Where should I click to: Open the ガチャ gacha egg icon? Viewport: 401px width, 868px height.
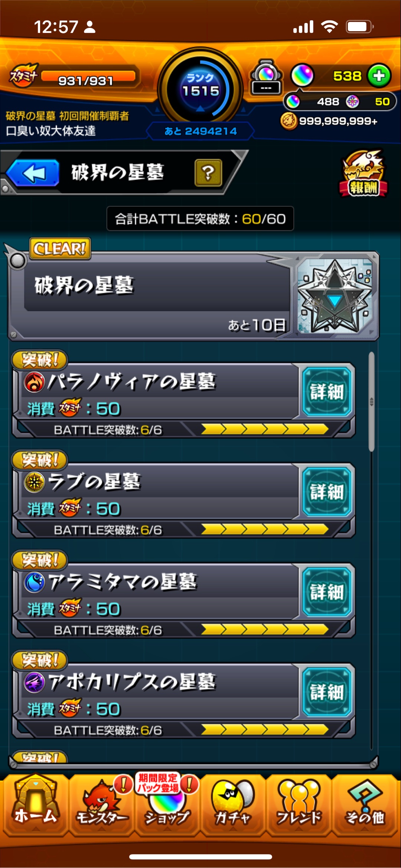click(x=233, y=804)
